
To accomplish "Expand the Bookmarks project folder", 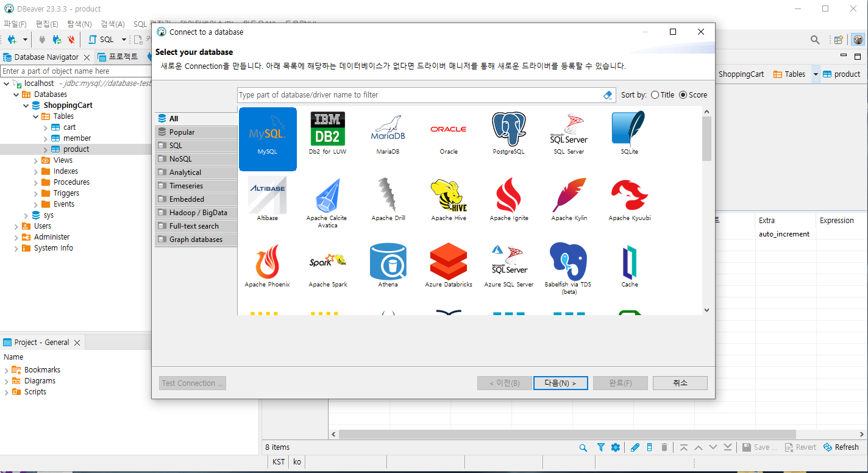I will click(x=6, y=370).
